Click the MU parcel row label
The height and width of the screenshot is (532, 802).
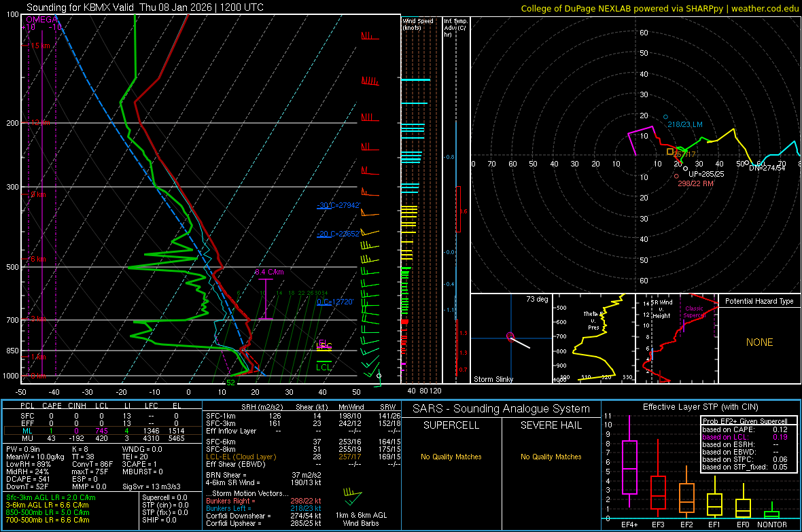point(27,438)
